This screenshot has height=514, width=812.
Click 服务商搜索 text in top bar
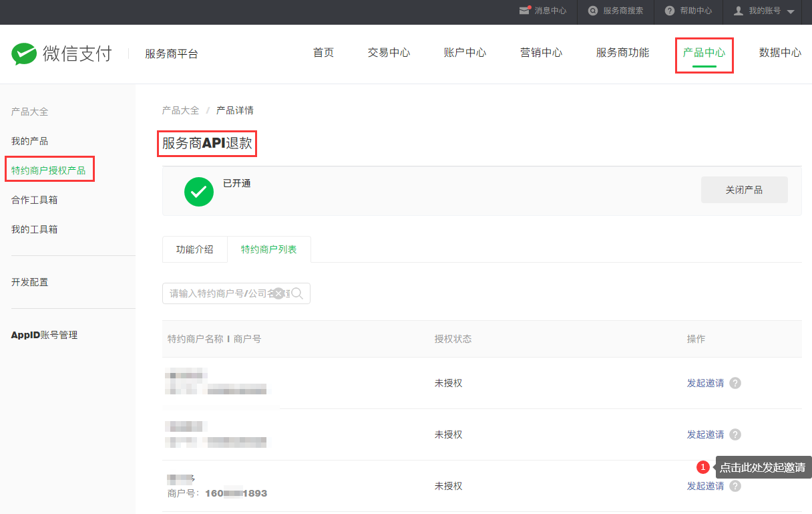(x=623, y=11)
